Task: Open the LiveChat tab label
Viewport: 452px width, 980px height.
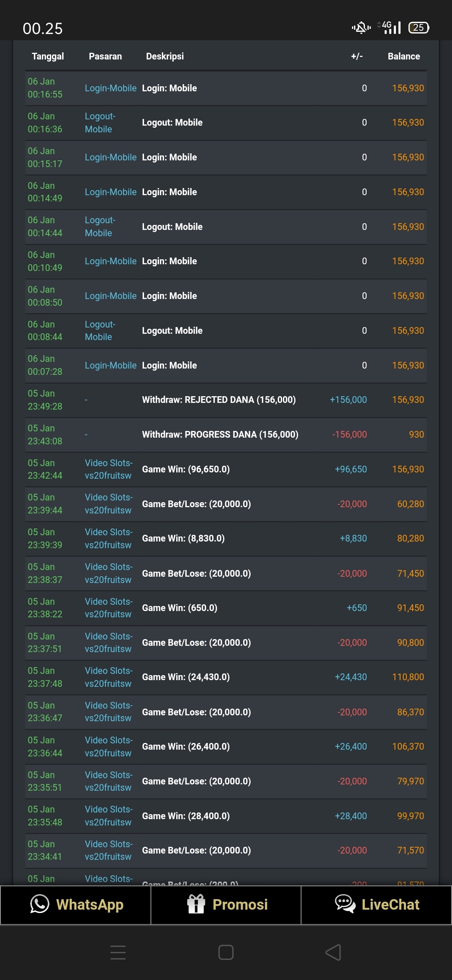Action: (390, 905)
